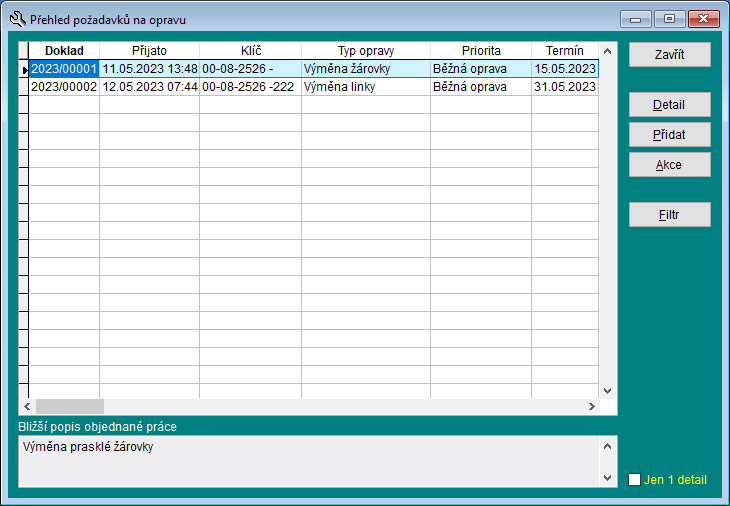Click the Typ opravy column header
This screenshot has height=506, width=730.
365,50
